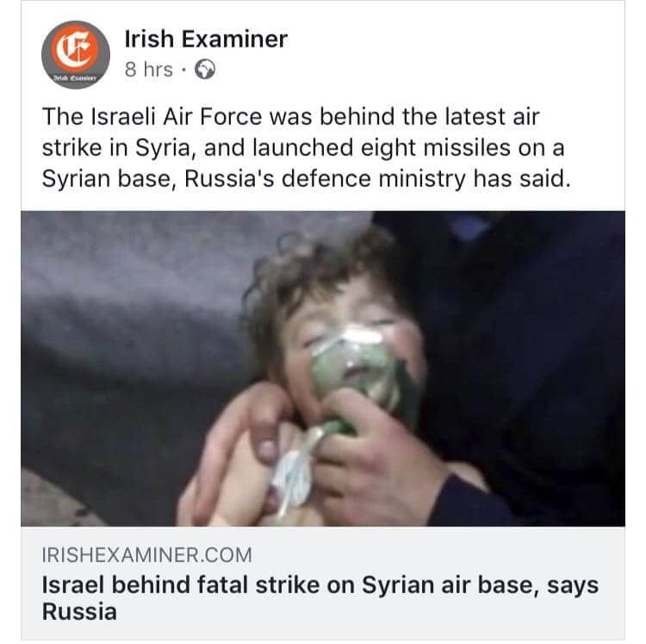Viewport: 646px width, 644px height.
Task: Click the dot separator beside 8 hrs
Action: tap(183, 70)
